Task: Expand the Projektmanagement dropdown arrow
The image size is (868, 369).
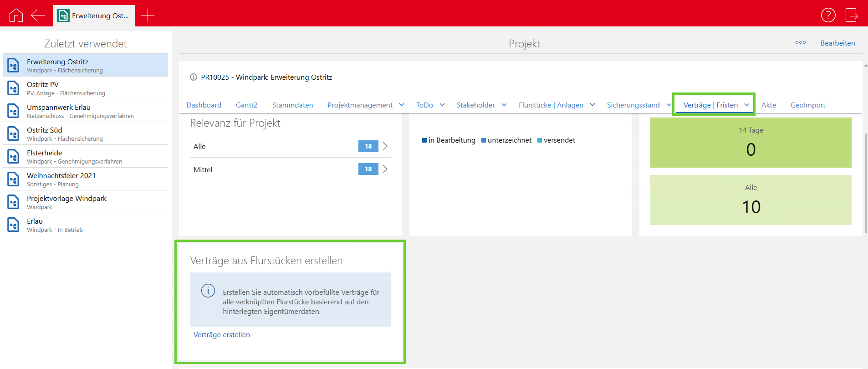Action: point(402,105)
